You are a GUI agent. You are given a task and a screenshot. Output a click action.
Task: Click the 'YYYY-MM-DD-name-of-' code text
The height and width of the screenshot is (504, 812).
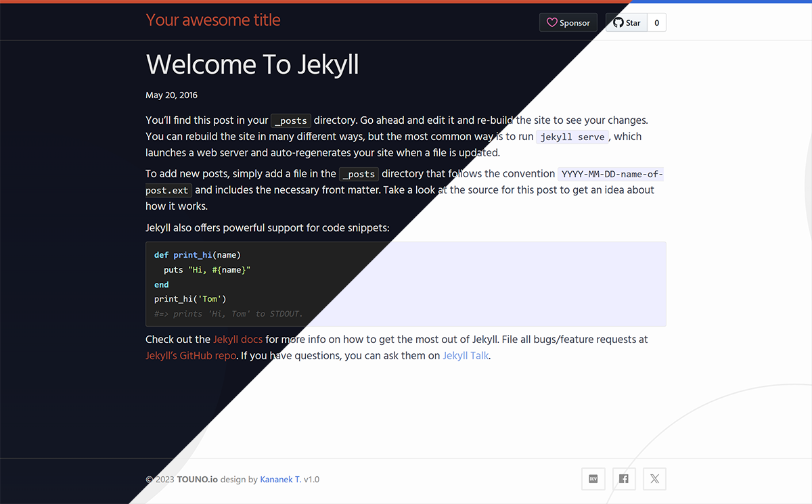click(x=610, y=175)
